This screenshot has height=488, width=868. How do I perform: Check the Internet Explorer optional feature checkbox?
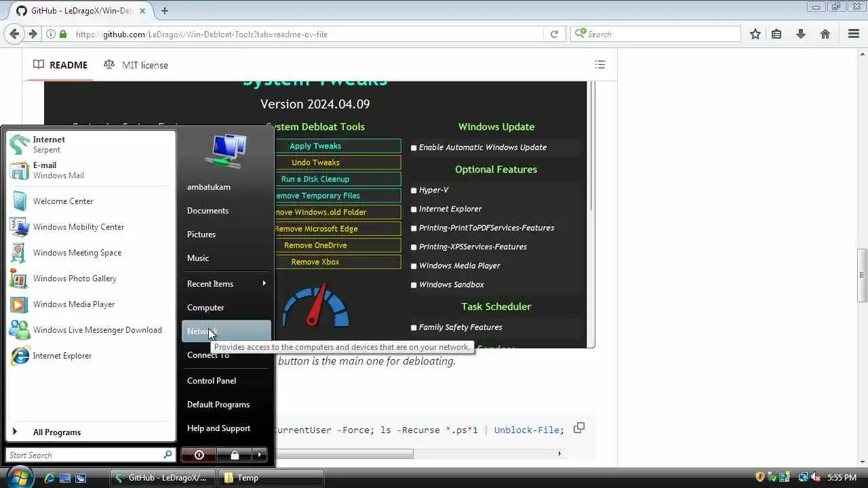414,209
